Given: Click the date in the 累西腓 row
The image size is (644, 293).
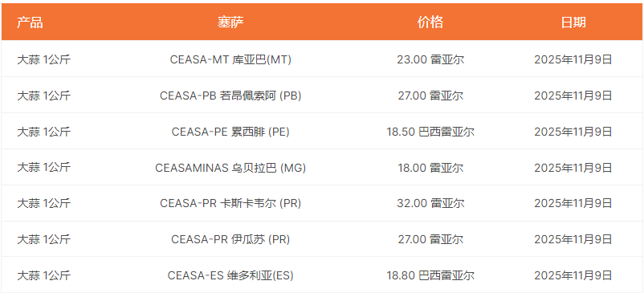Looking at the screenshot, I should click(x=573, y=132).
